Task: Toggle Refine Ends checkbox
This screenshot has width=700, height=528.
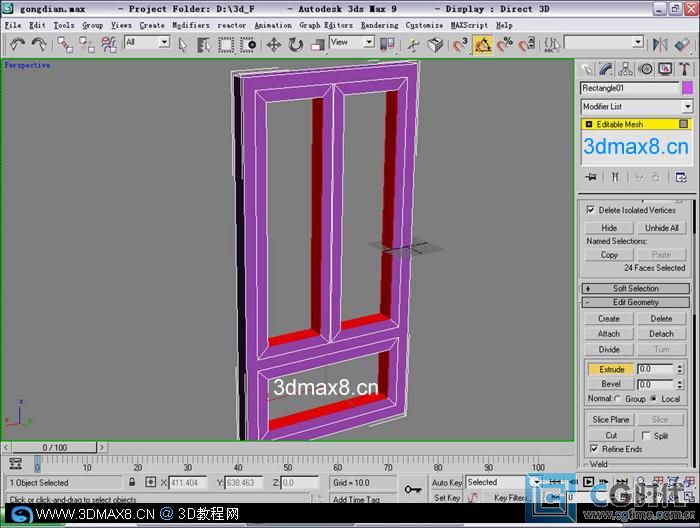Action: (594, 449)
